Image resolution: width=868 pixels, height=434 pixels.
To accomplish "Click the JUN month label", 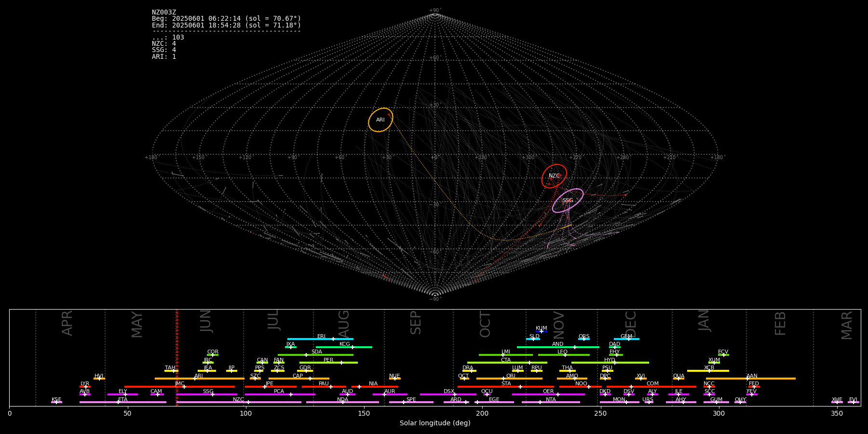I will pyautogui.click(x=206, y=321).
